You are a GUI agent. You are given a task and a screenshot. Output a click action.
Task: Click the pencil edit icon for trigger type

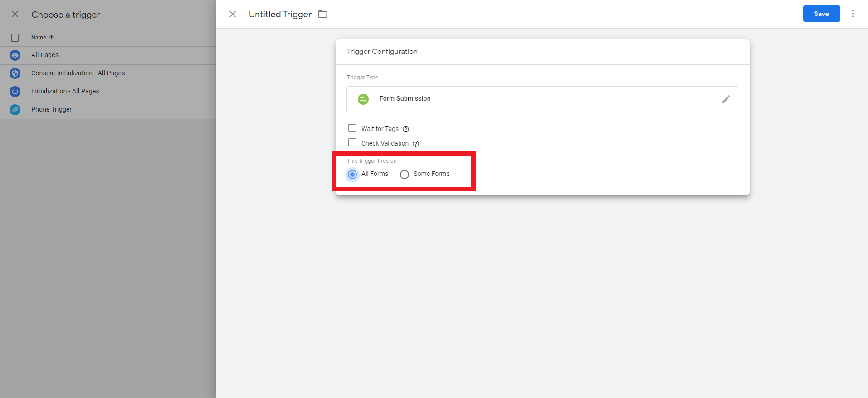point(726,99)
